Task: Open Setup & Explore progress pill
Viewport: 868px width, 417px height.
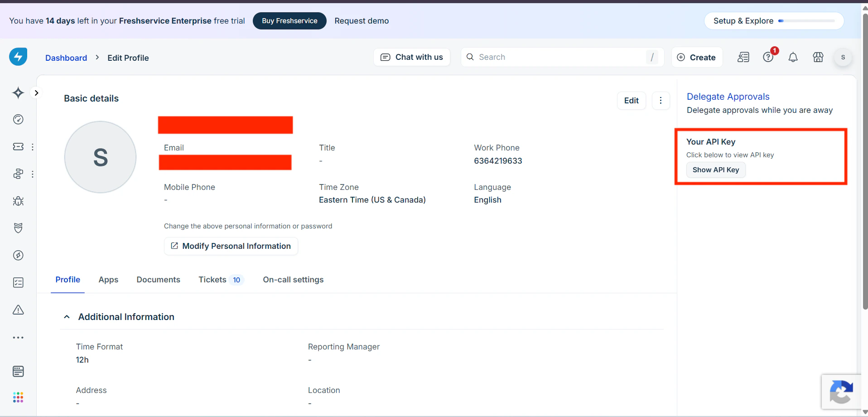Action: click(x=774, y=21)
